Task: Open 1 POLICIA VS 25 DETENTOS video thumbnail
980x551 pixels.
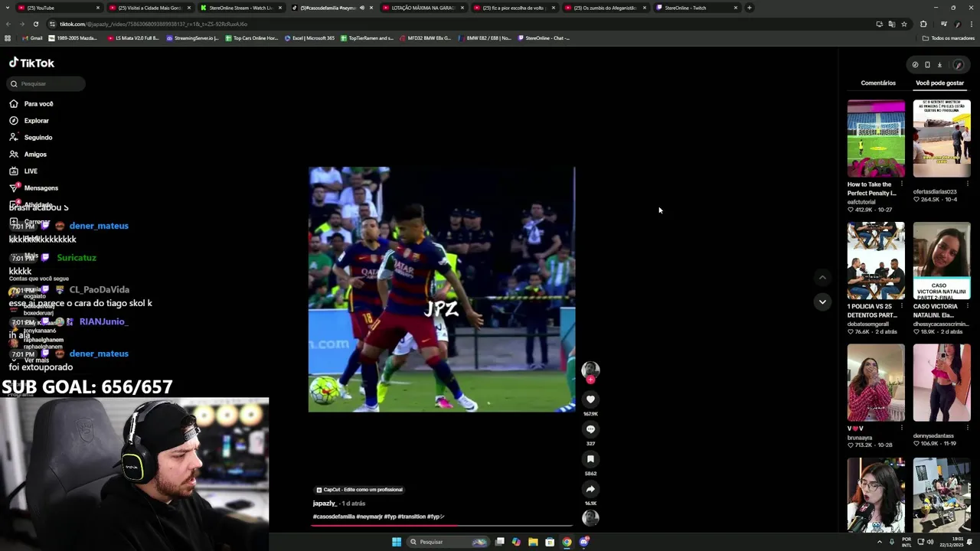Action: [876, 261]
